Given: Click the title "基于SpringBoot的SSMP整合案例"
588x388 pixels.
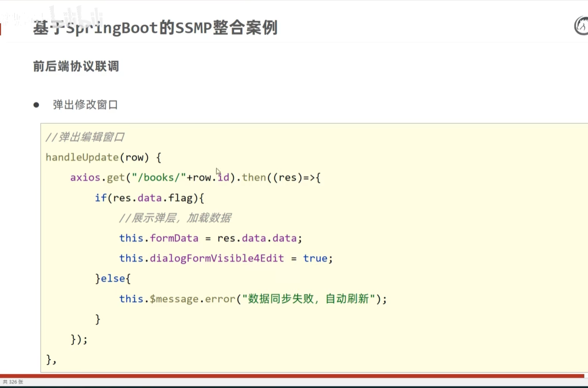Looking at the screenshot, I should (x=155, y=28).
